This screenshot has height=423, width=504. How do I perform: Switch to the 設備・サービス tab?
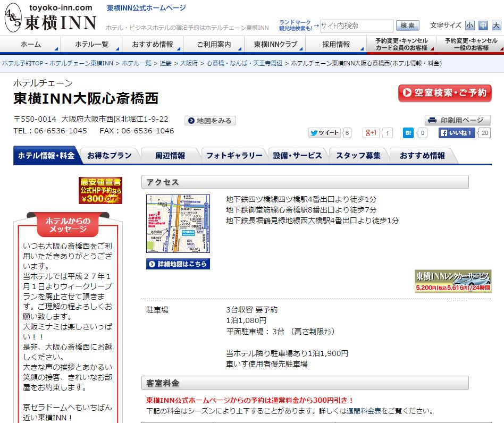coord(297,156)
